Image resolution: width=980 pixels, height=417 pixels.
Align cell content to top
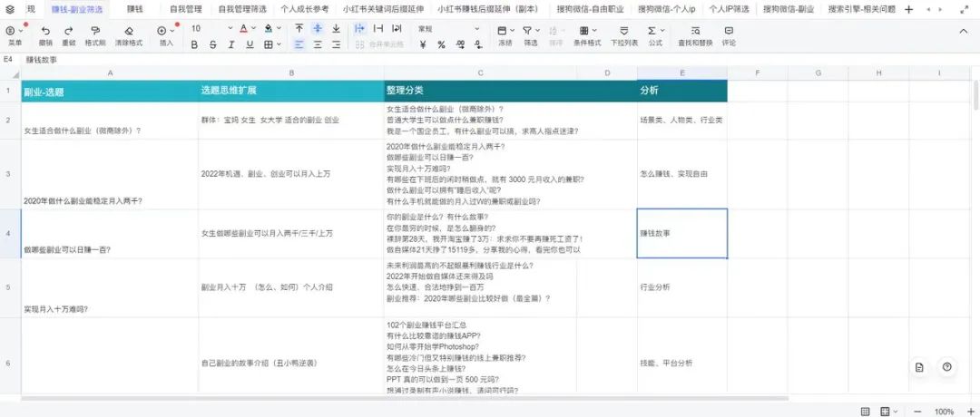pos(299,29)
